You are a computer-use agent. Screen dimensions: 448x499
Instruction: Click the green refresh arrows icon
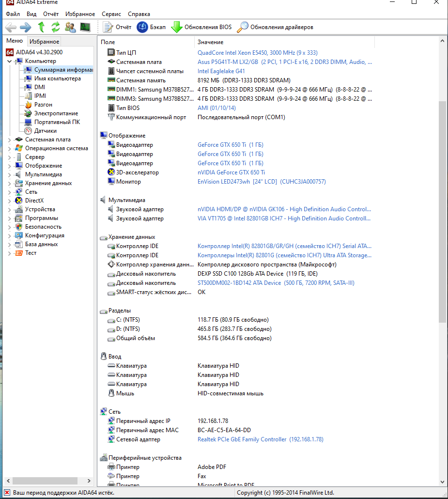click(56, 27)
